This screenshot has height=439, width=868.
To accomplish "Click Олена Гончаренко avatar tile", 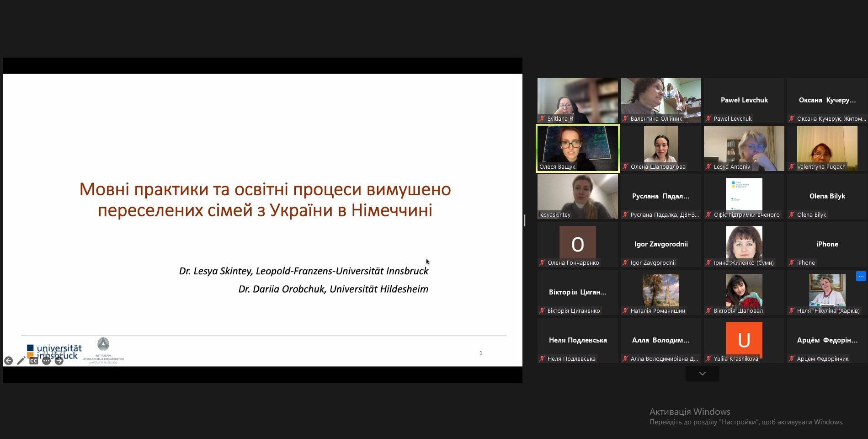I will 577,244.
